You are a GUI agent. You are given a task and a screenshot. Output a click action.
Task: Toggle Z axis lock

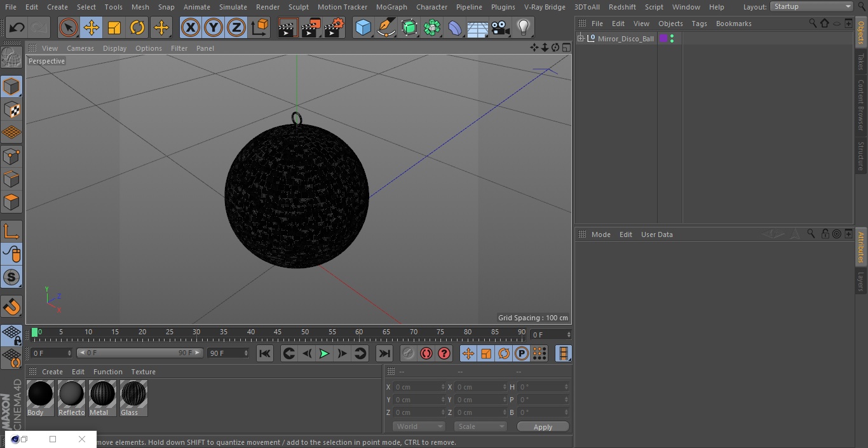point(236,27)
